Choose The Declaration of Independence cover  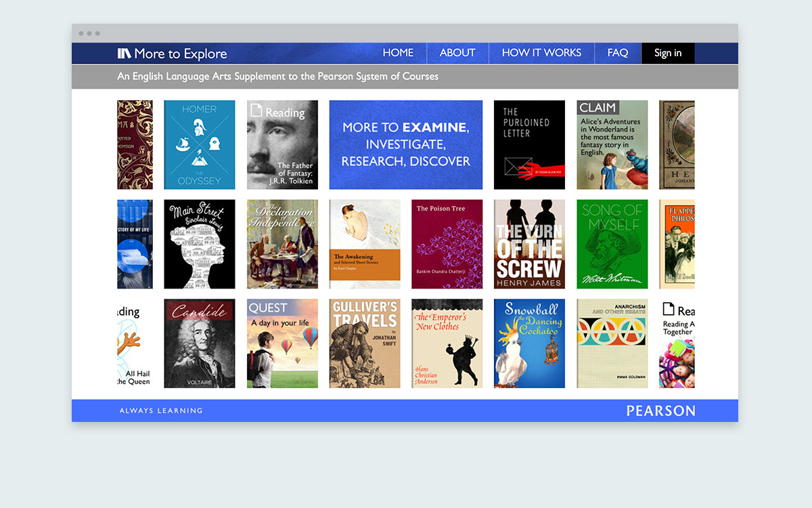(282, 244)
